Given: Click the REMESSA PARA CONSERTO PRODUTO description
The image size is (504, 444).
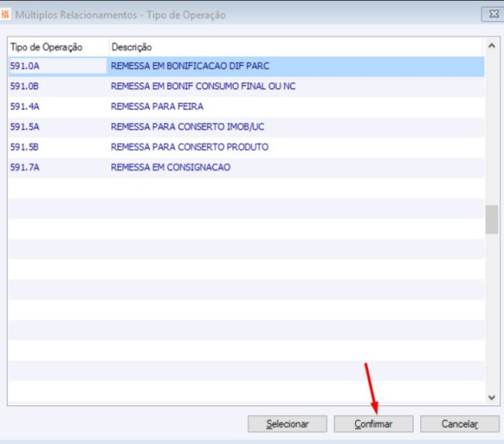Looking at the screenshot, I should click(190, 146).
